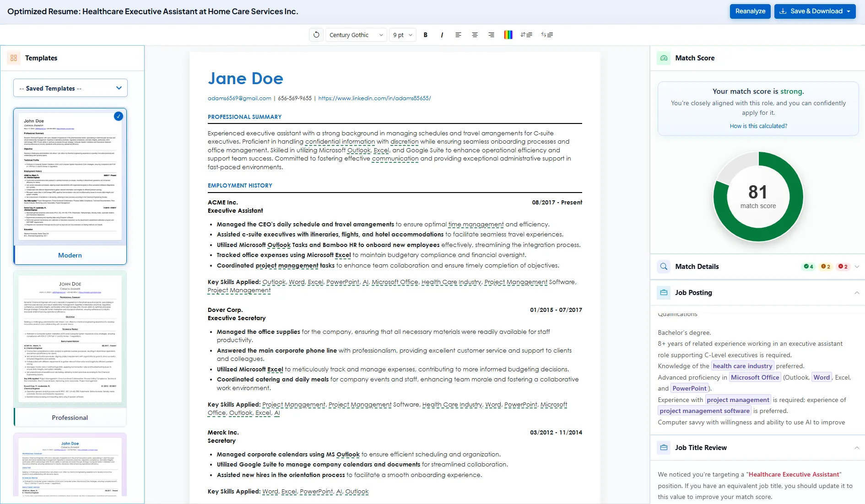Click the Executive Secretary job title
Image resolution: width=865 pixels, height=504 pixels.
point(237,318)
